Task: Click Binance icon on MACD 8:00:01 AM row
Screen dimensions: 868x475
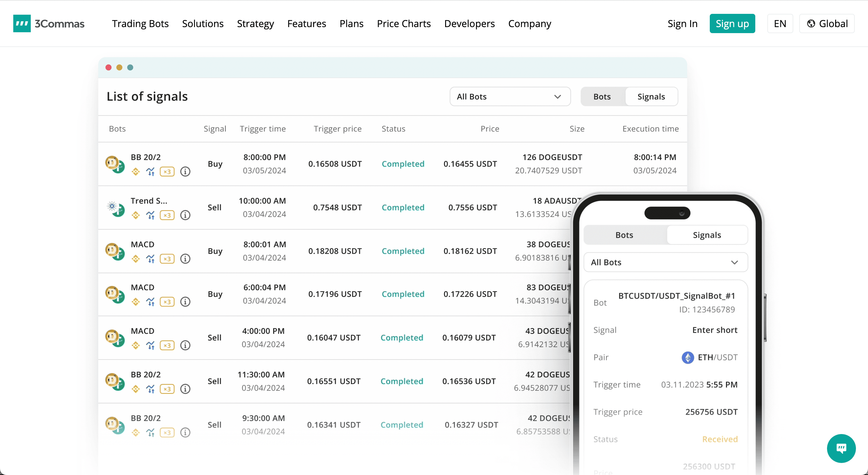Action: 135,259
